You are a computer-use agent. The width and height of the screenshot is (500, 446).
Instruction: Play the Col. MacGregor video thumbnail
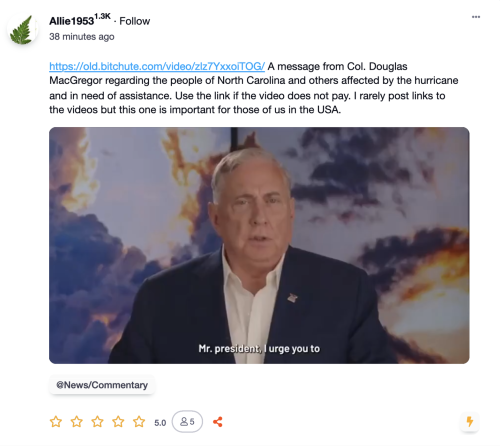tap(259, 245)
